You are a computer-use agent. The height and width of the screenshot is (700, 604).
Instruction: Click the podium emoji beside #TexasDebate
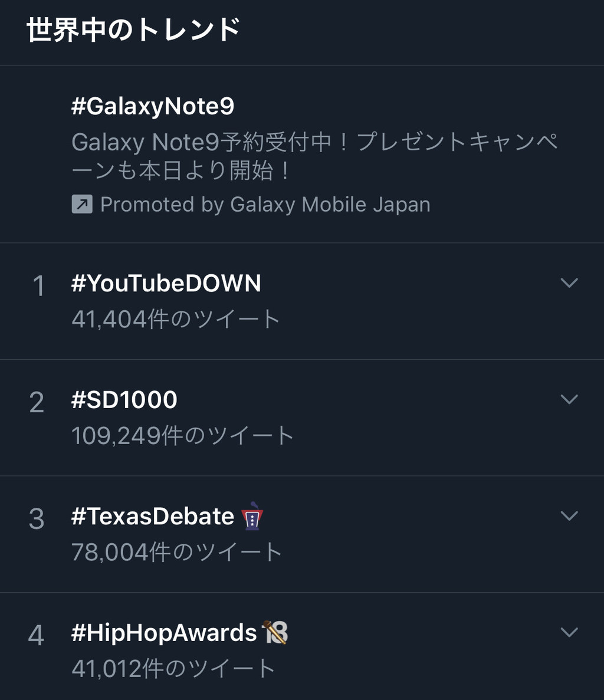(x=252, y=516)
